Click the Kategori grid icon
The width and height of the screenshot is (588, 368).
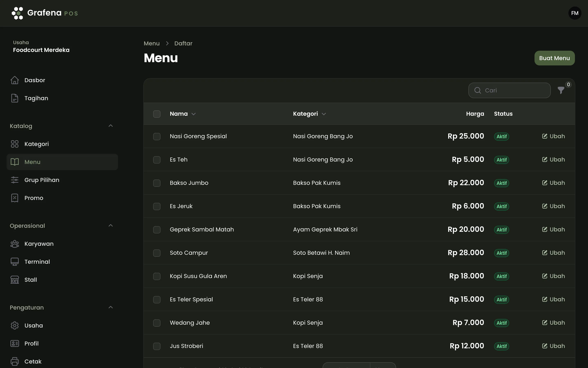14,144
